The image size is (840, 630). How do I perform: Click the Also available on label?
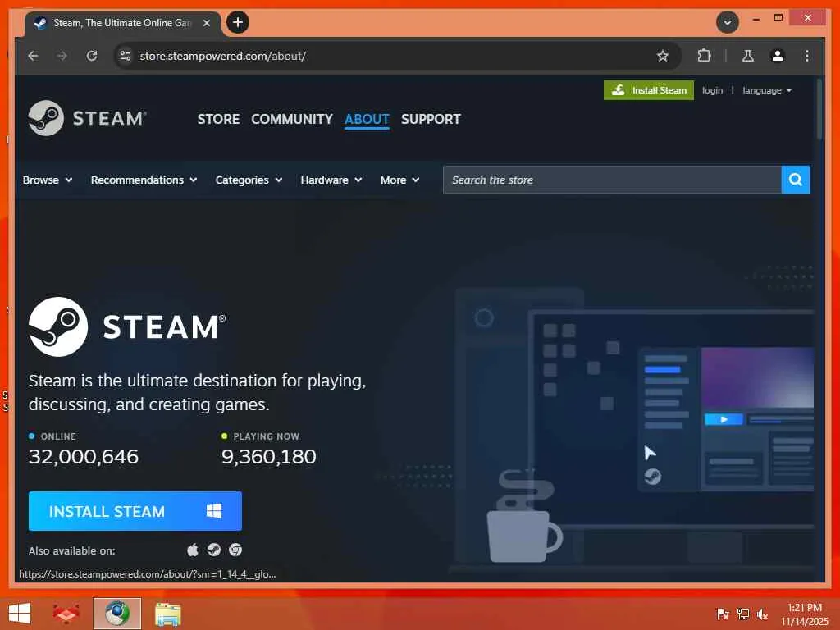point(72,550)
